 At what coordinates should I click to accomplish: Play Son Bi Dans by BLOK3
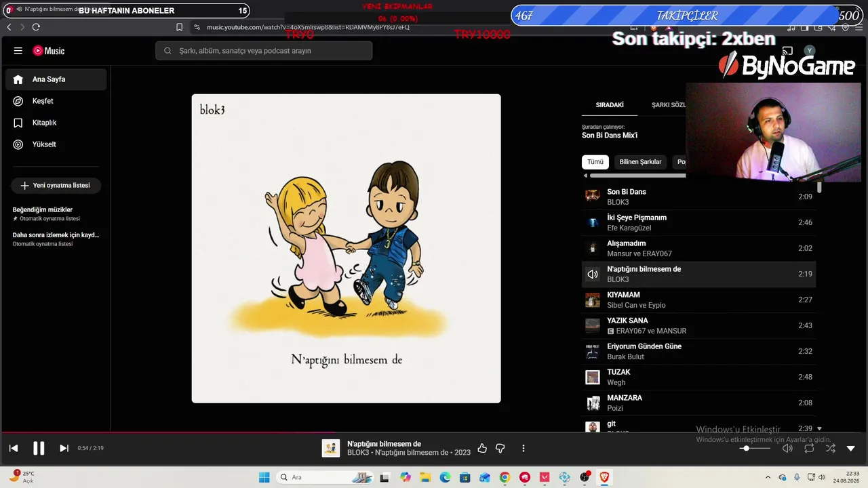click(698, 197)
